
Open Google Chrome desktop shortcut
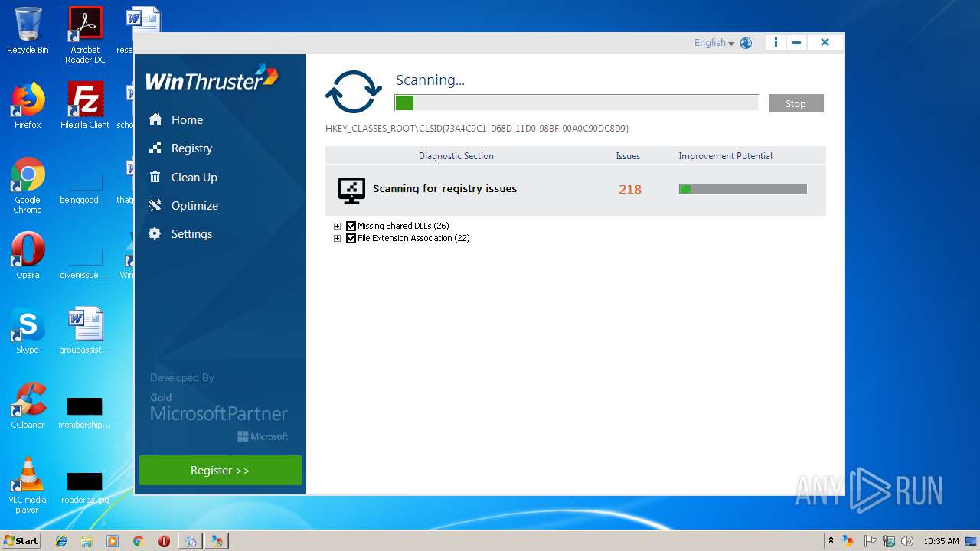[28, 185]
